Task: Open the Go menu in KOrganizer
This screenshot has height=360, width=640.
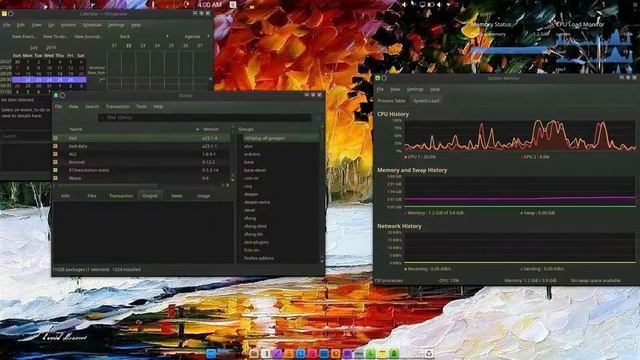Action: (51, 25)
